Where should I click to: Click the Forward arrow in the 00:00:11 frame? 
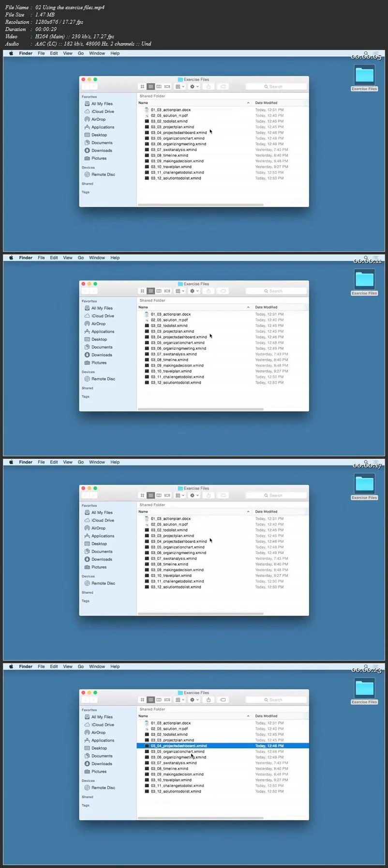tap(93, 291)
